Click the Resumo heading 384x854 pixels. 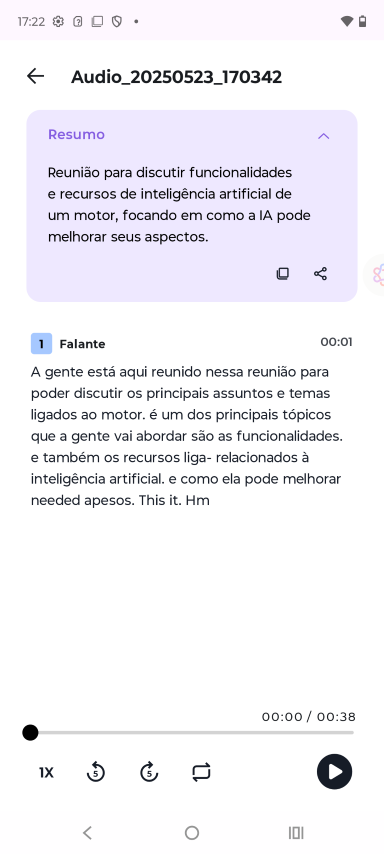click(x=76, y=135)
